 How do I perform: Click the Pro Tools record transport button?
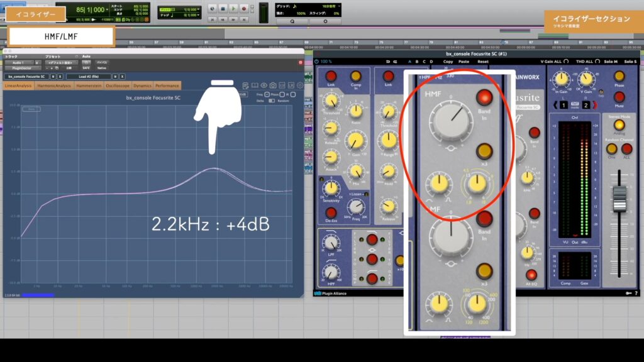(x=243, y=9)
